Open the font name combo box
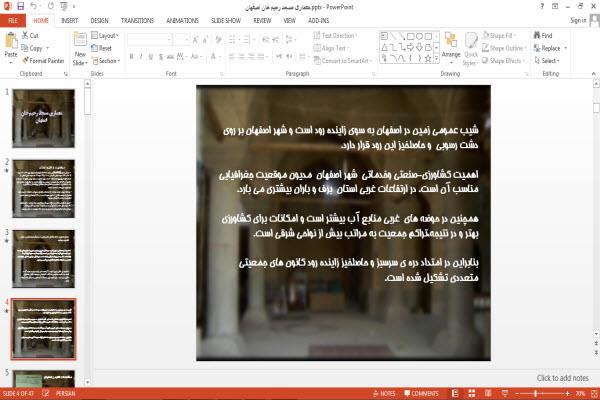Image resolution: width=600 pixels, height=400 pixels. point(149,39)
